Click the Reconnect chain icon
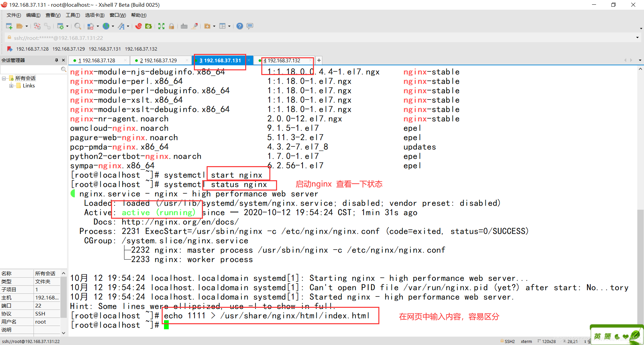This screenshot has height=345, width=644. [x=47, y=26]
